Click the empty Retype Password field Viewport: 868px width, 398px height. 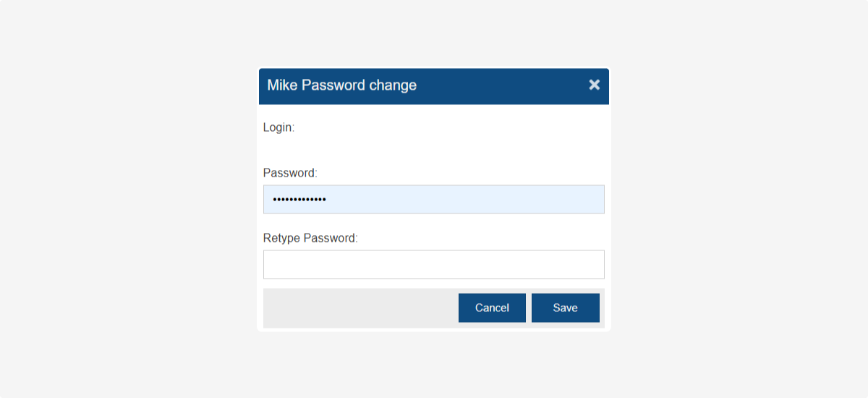pyautogui.click(x=434, y=264)
